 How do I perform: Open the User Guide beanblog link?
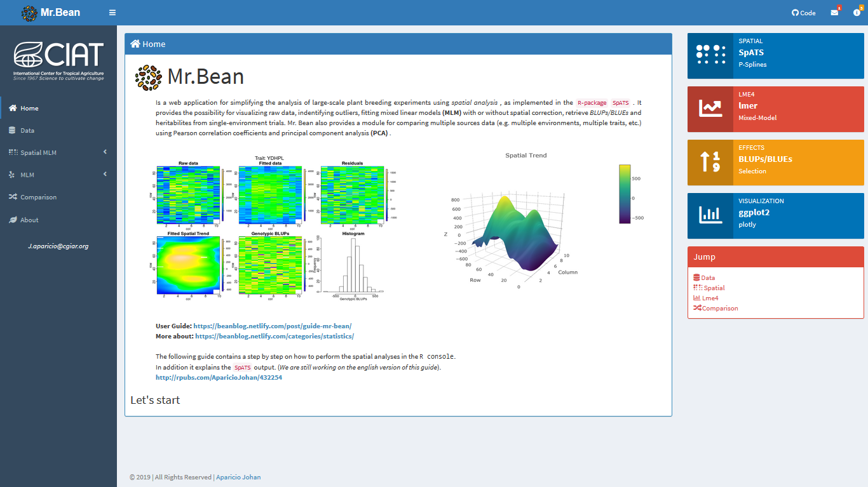273,326
